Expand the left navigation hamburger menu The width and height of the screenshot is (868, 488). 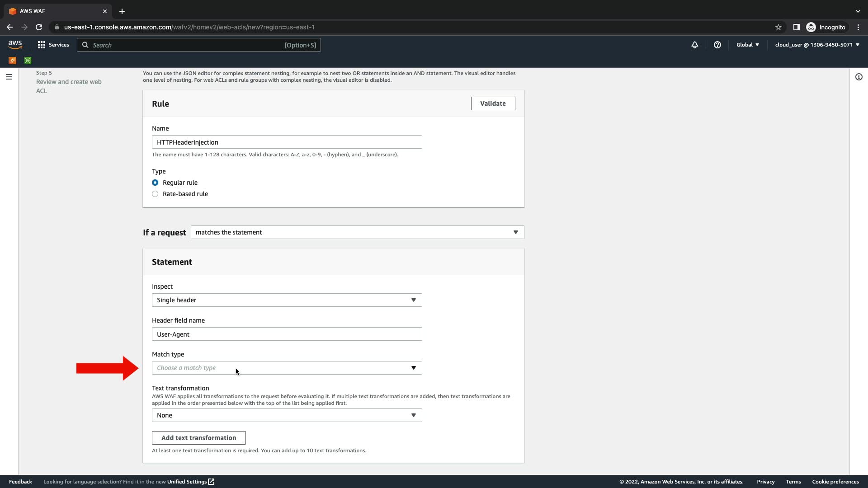coord(9,77)
